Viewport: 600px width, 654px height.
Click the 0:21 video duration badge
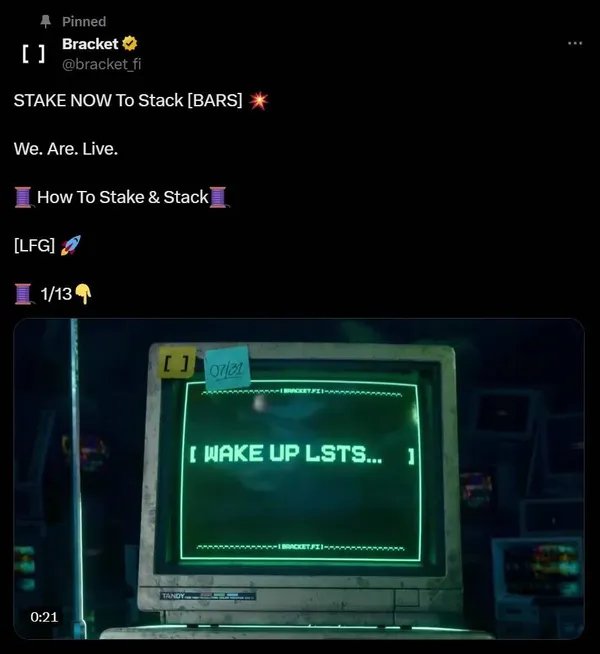(x=44, y=617)
